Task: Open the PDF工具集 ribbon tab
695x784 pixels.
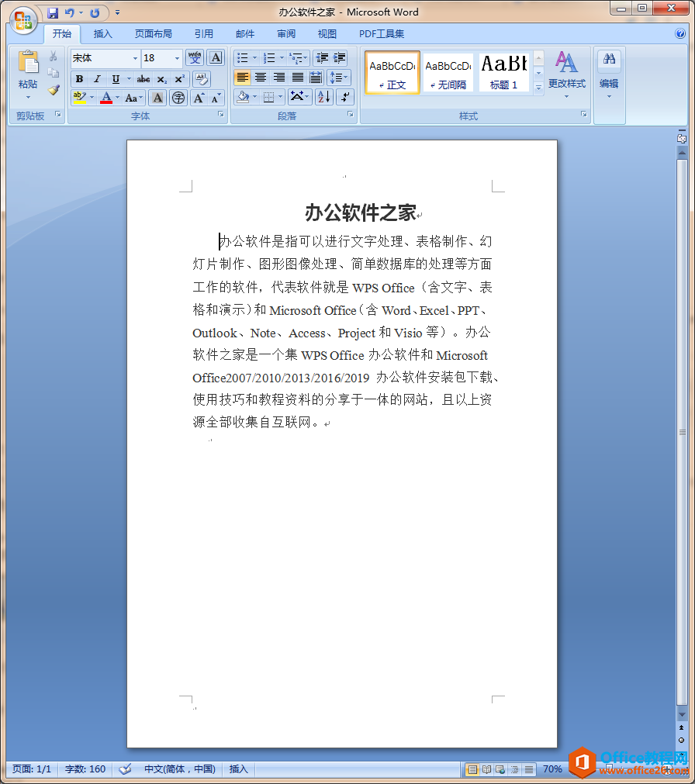Action: (x=382, y=34)
